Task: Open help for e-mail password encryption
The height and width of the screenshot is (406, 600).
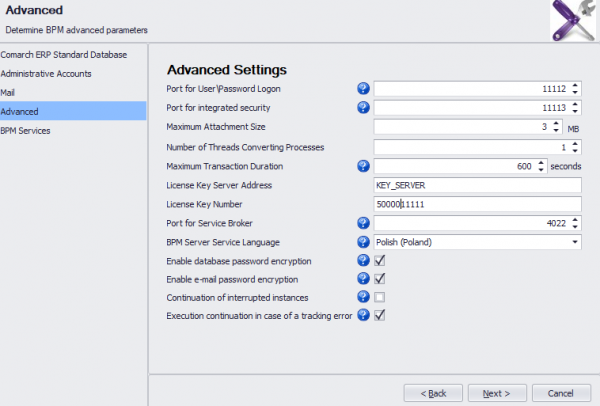Action: coord(363,279)
